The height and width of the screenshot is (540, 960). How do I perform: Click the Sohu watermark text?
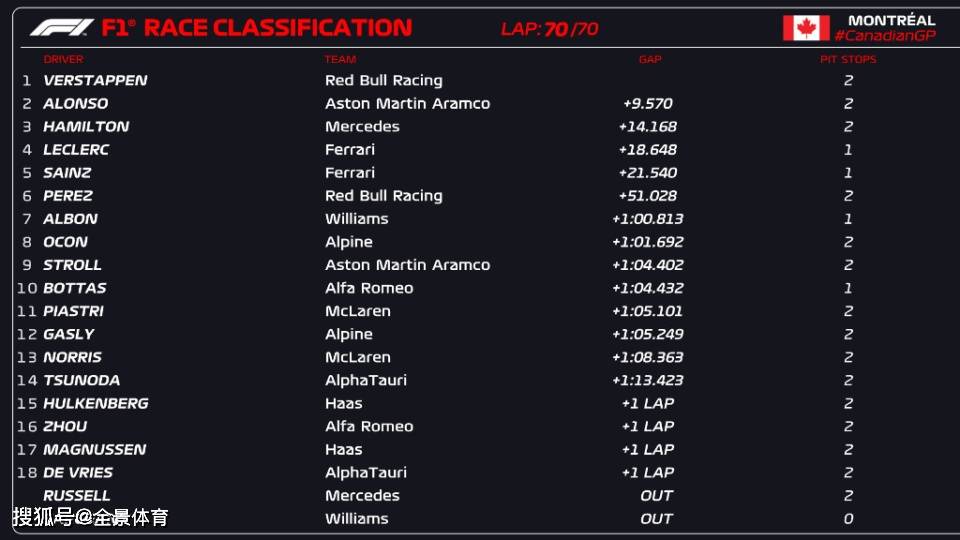90,517
